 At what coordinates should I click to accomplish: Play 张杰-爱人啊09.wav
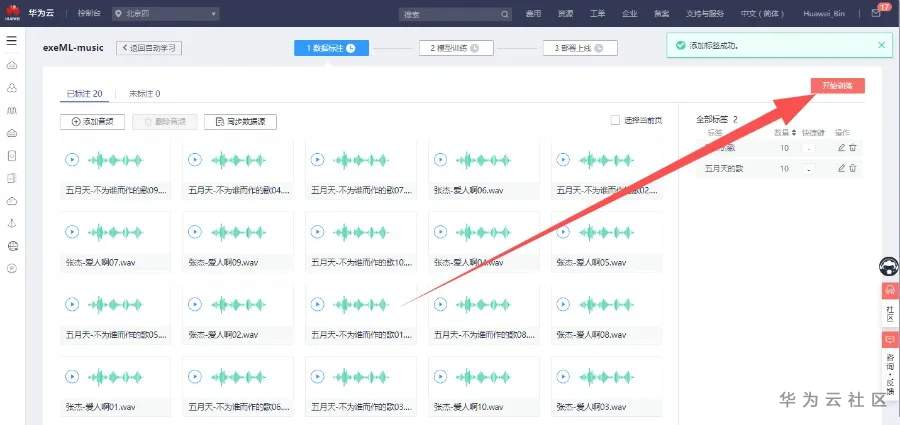(195, 232)
